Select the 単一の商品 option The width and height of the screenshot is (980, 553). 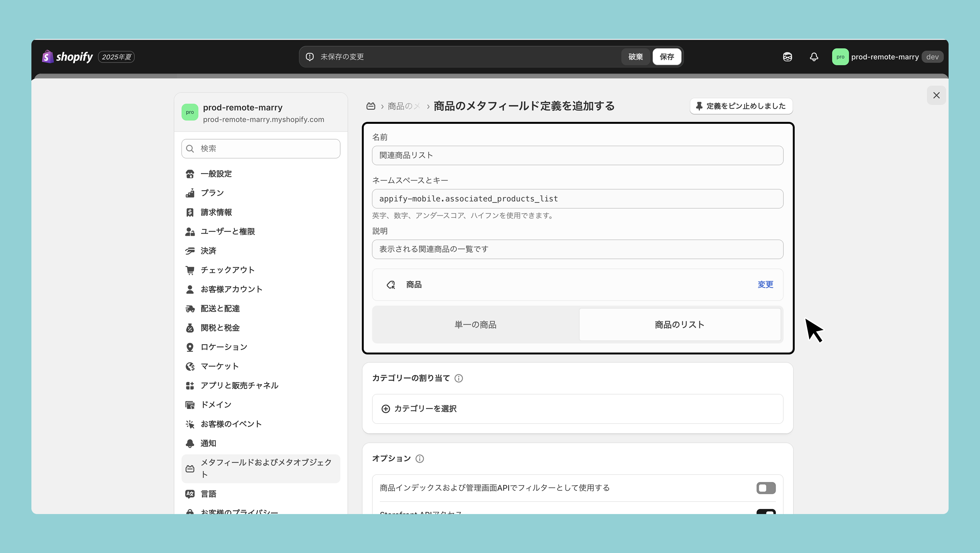click(x=475, y=325)
